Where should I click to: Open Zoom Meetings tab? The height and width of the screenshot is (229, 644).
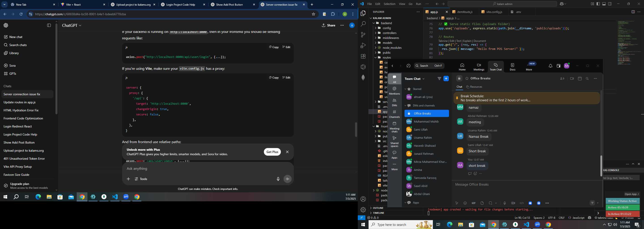tap(479, 67)
